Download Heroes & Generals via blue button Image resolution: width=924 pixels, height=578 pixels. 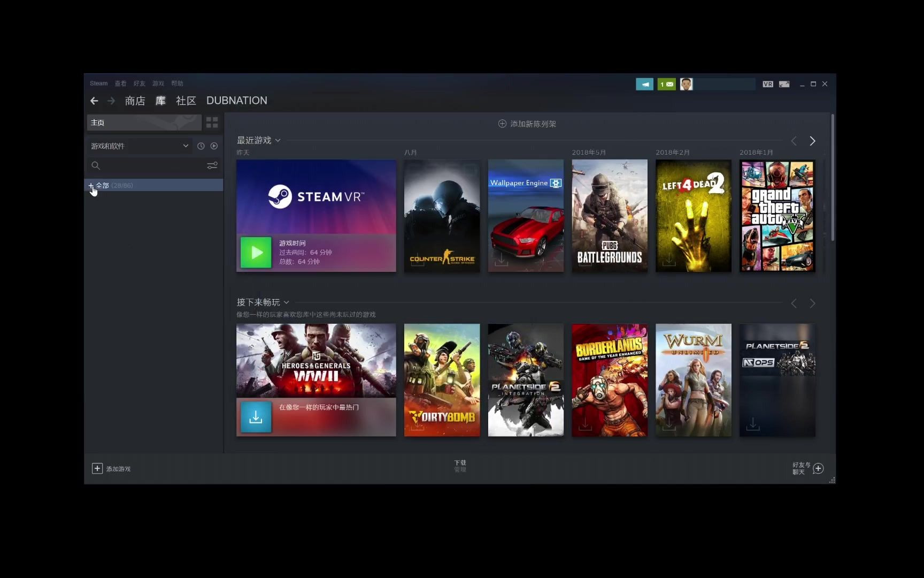point(256,417)
